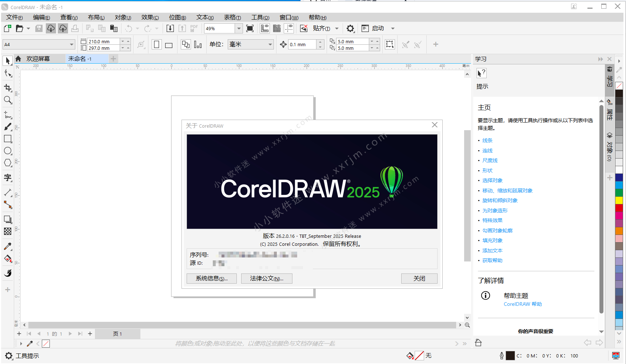Open the 效果 menu

(x=150, y=17)
